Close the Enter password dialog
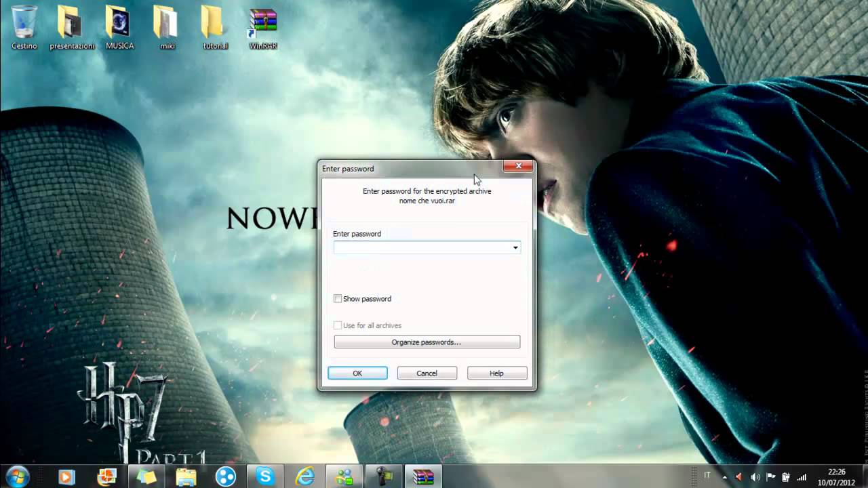The width and height of the screenshot is (868, 488). [x=518, y=167]
